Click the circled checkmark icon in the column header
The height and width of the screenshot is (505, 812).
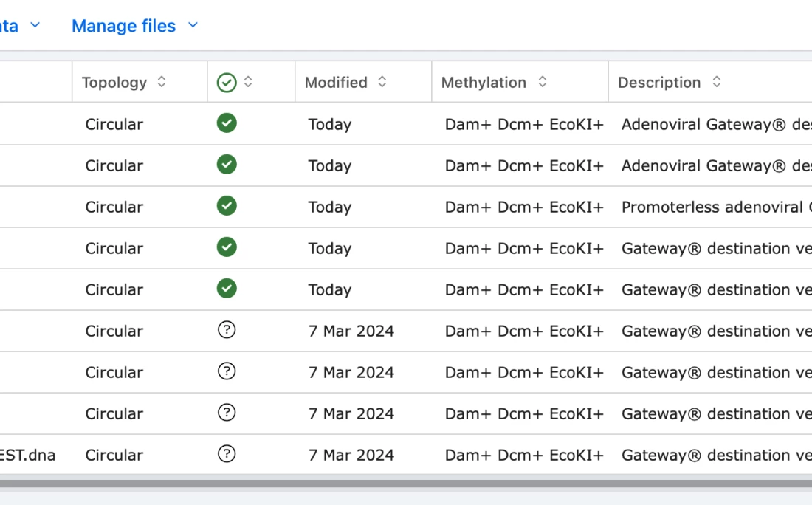(227, 83)
